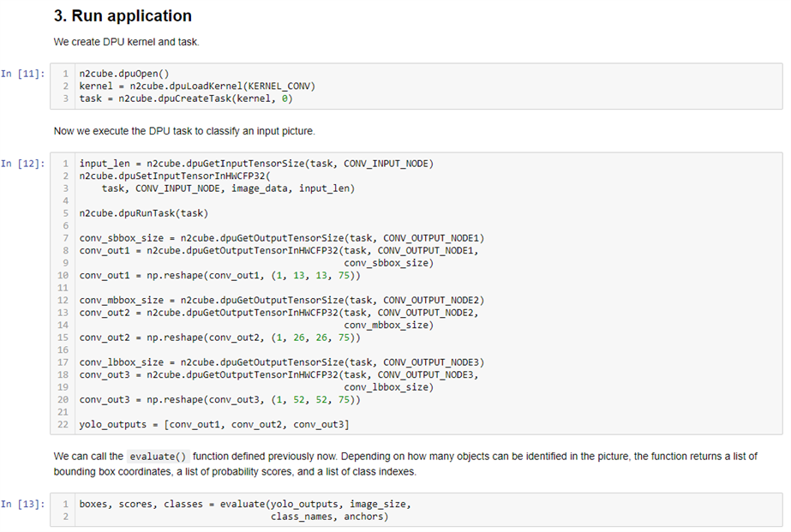Place cursor on n2cube.dpuRunTask(task) line
Image resolution: width=791 pixels, height=532 pixels.
143,213
